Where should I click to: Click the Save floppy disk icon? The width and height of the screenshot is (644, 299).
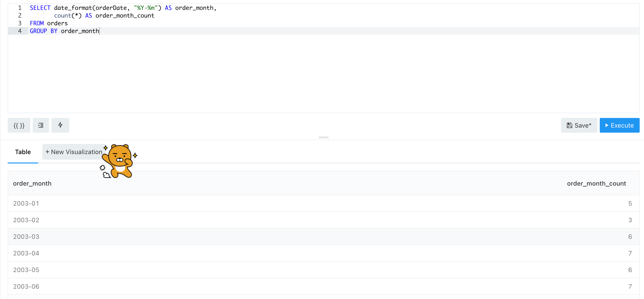(x=569, y=125)
